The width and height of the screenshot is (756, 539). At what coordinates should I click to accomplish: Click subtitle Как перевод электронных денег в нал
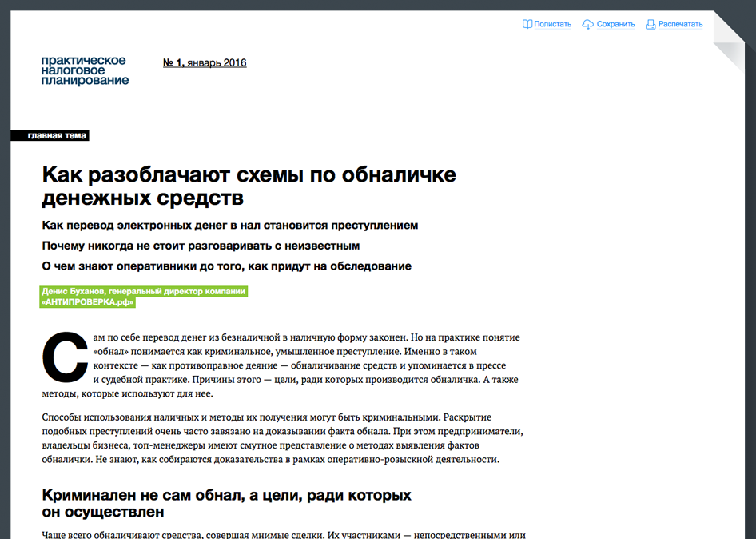230,226
